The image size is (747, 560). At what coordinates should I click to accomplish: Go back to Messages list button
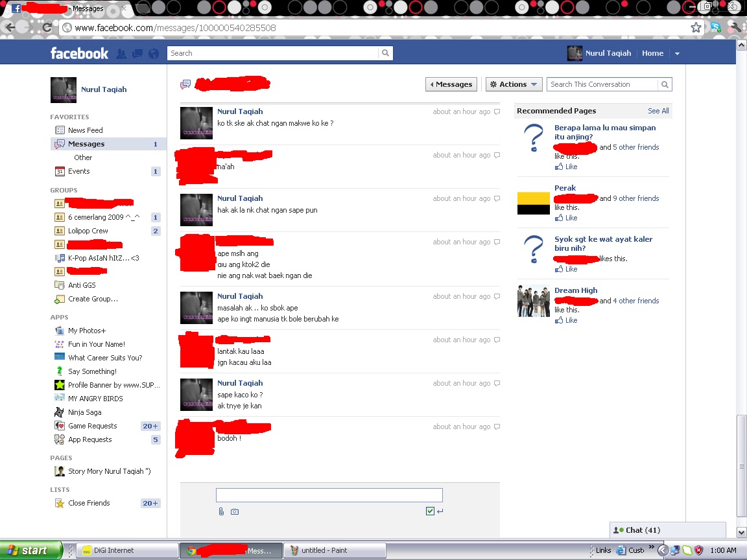[451, 84]
